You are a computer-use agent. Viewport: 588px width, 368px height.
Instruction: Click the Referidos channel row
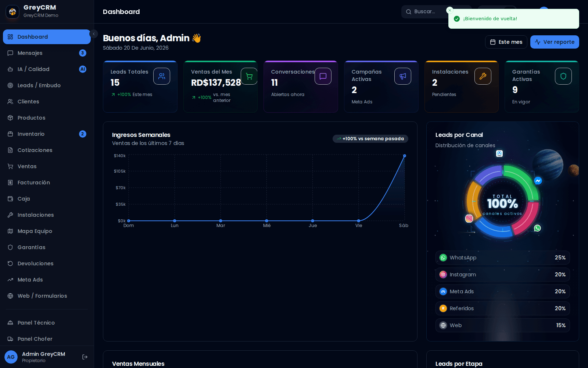click(503, 308)
